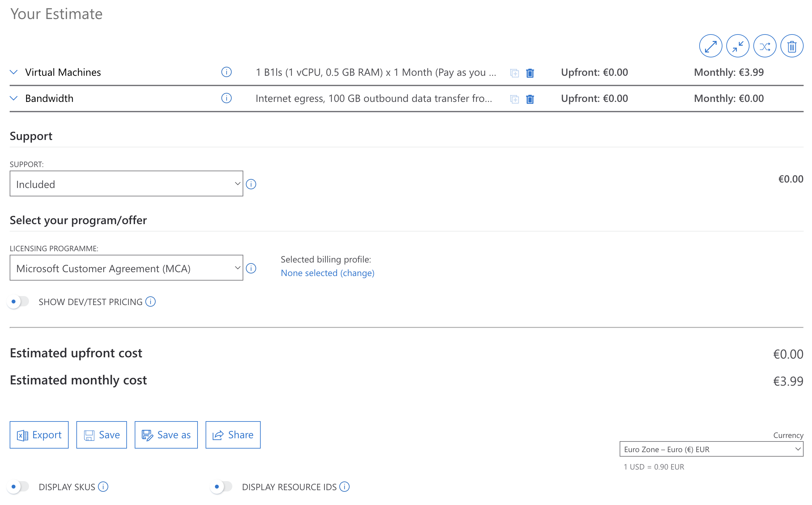Open the Support plan dropdown
The image size is (812, 505).
coord(126,184)
